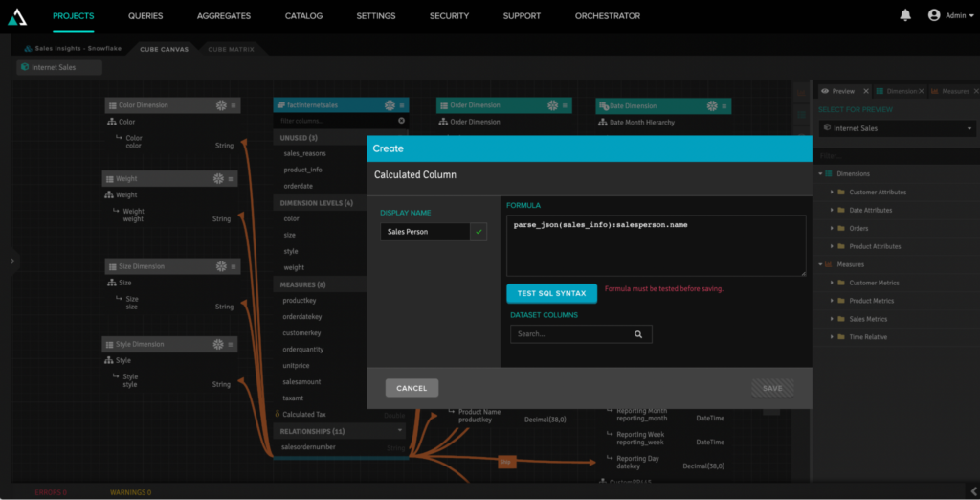Click Snowflake icon on Weight dataset header
This screenshot has width=980, height=500.
(x=218, y=179)
